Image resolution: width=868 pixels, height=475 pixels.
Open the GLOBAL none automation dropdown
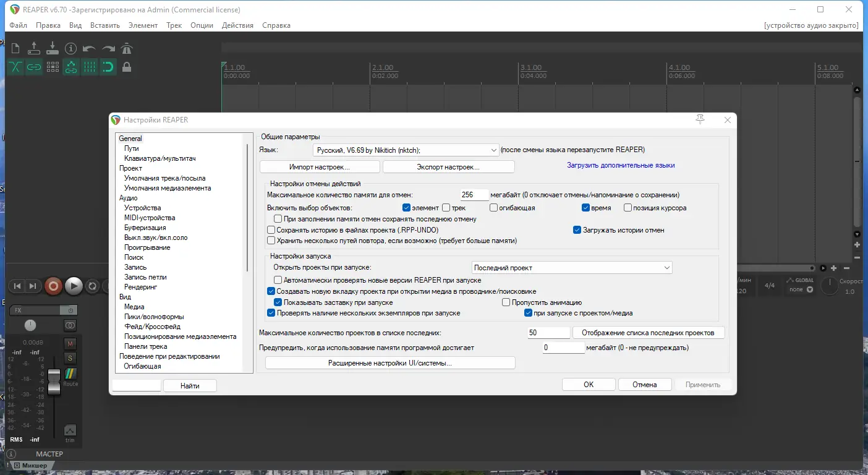[x=801, y=289]
